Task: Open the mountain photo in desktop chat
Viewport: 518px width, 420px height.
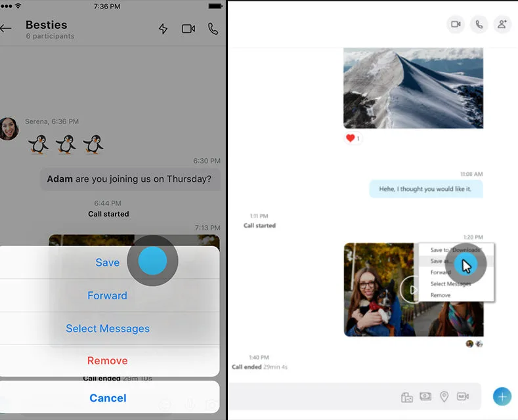Action: click(413, 88)
